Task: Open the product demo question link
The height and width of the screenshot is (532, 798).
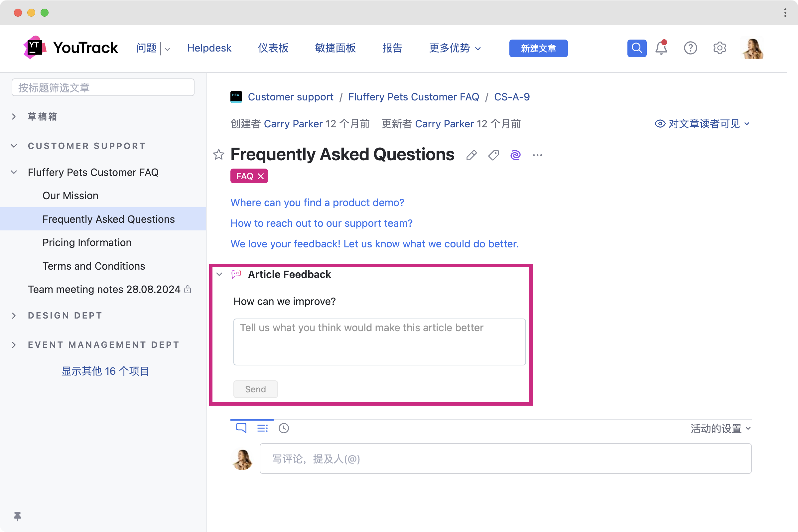Action: [x=317, y=202]
